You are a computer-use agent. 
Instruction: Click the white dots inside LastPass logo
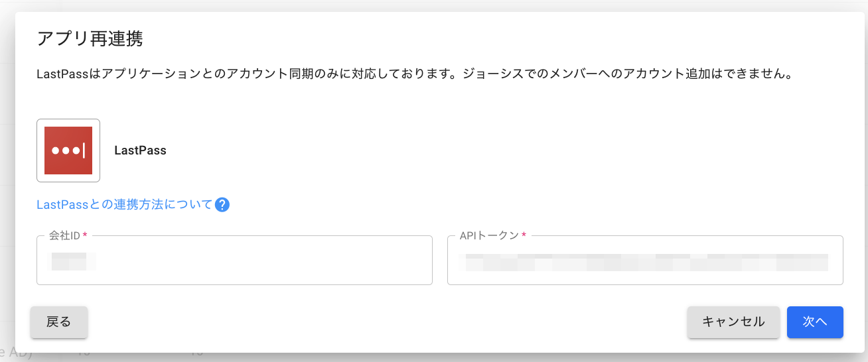[x=65, y=151]
